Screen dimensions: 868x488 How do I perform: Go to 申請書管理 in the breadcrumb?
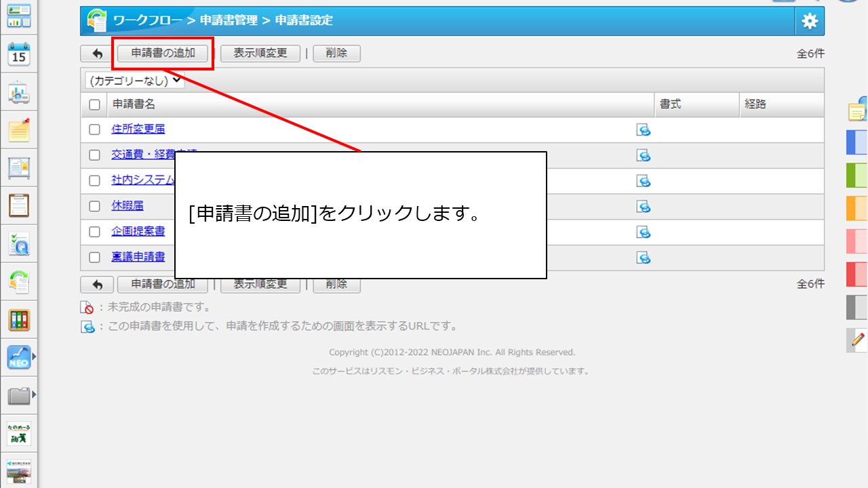(229, 20)
